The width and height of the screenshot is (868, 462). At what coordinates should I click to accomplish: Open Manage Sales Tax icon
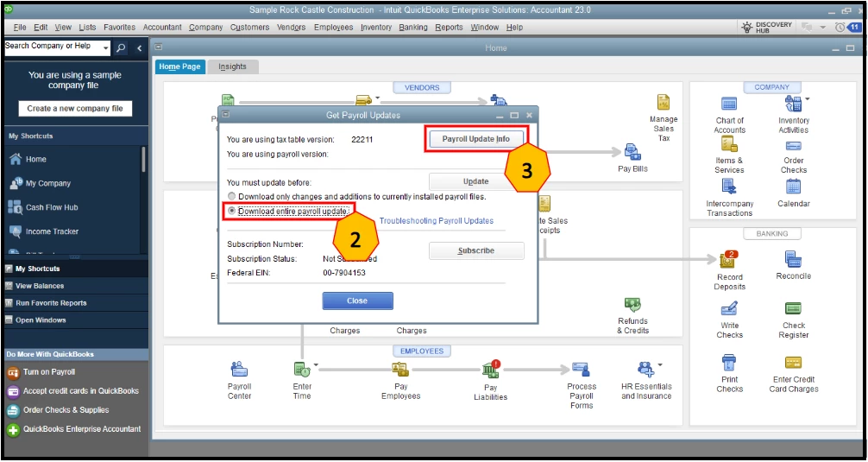click(x=664, y=102)
